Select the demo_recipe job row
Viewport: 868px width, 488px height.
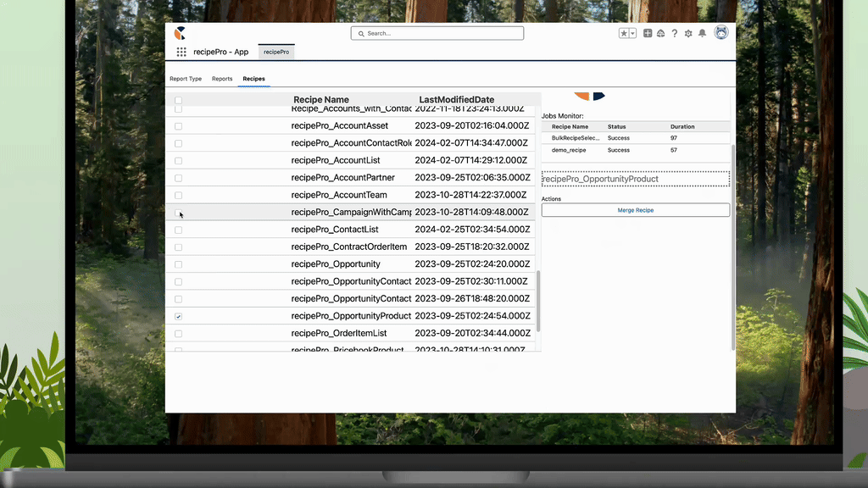636,150
